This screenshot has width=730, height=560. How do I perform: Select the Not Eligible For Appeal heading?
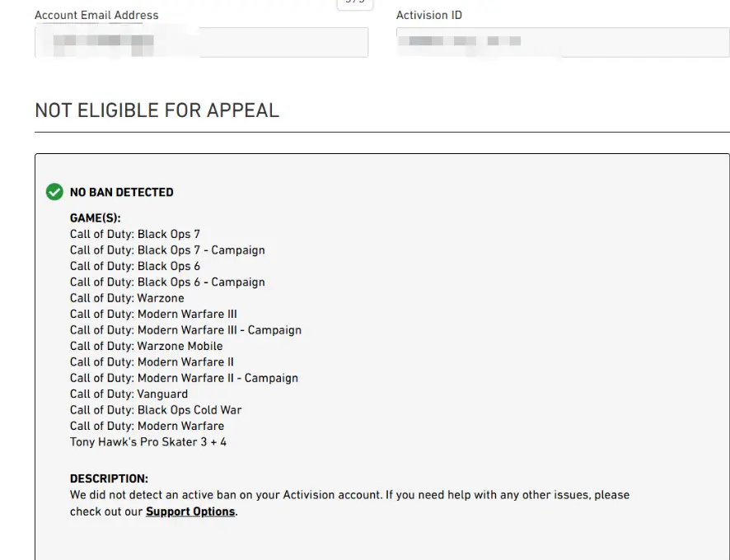pyautogui.click(x=157, y=111)
